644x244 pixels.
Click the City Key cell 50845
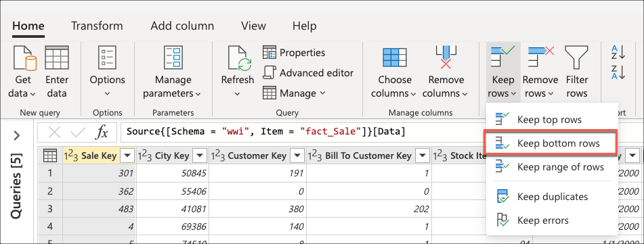point(173,174)
